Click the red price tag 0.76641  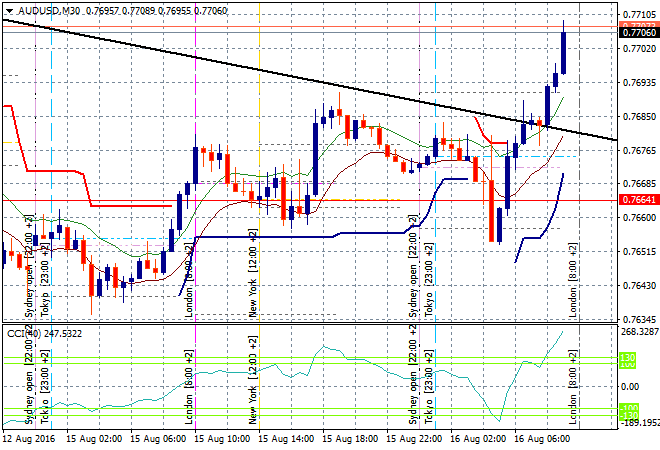coord(639,200)
